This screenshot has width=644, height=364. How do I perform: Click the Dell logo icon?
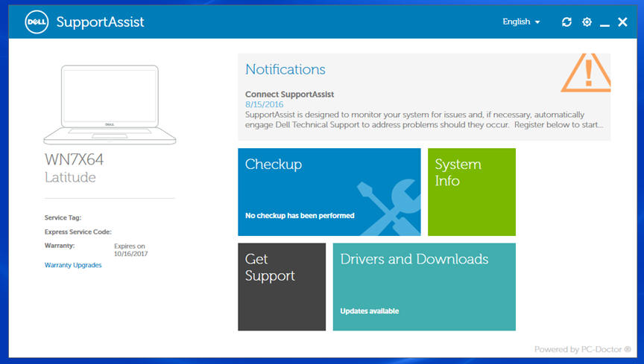click(37, 22)
